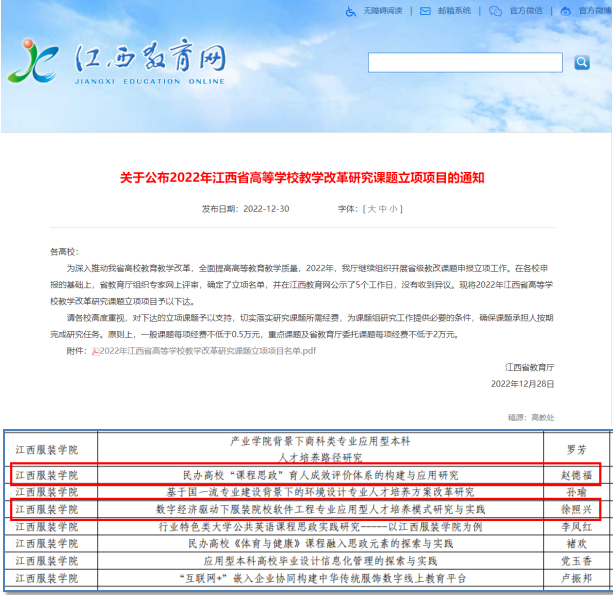Click the highlighted table row for 赵德福

[306, 474]
